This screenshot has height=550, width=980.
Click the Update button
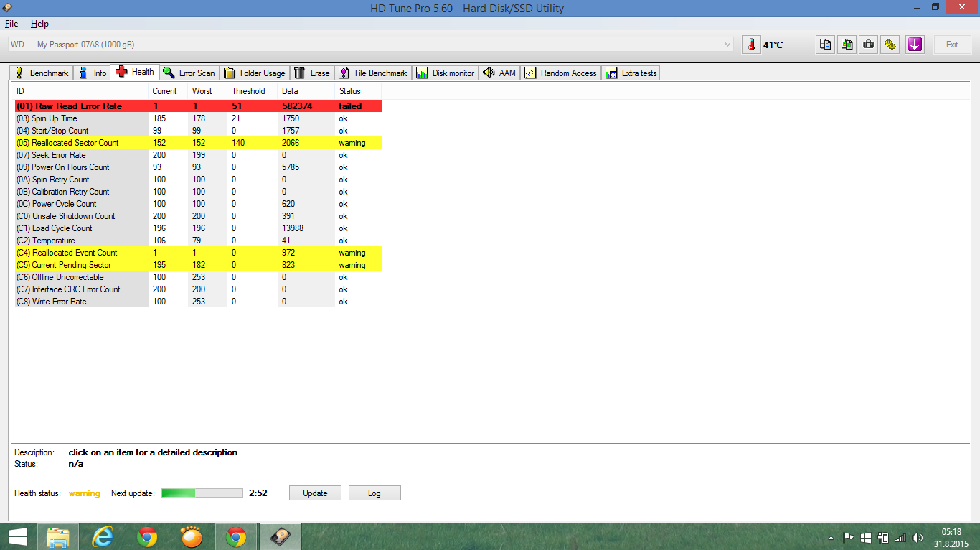click(x=315, y=493)
